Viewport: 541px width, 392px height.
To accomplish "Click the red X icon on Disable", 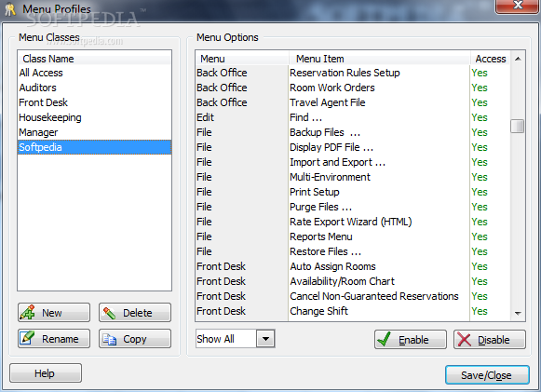I will (x=464, y=340).
